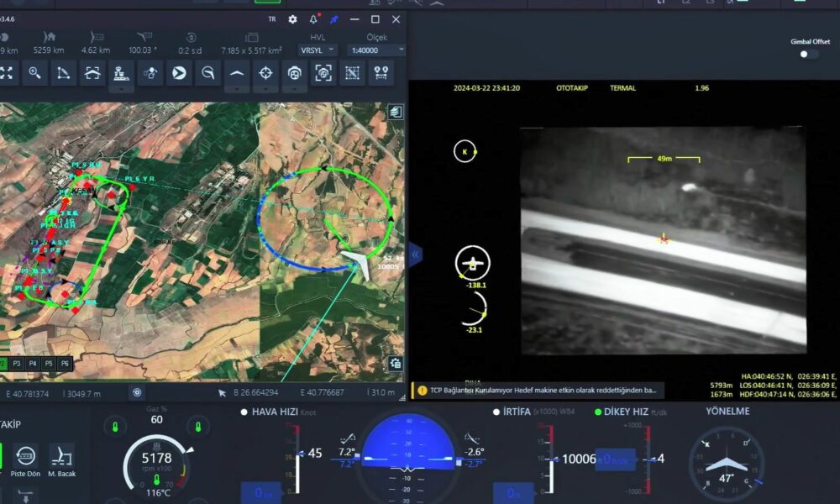Click the TR language button
840x504 pixels.
click(x=271, y=19)
